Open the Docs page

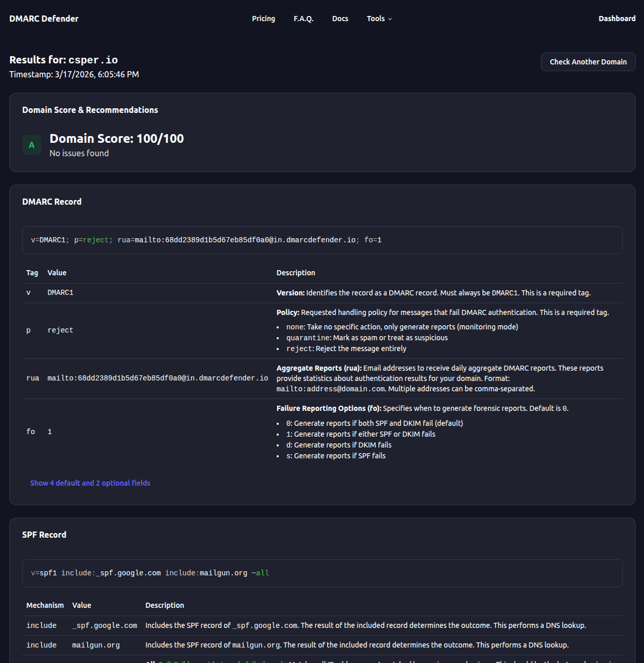(340, 18)
